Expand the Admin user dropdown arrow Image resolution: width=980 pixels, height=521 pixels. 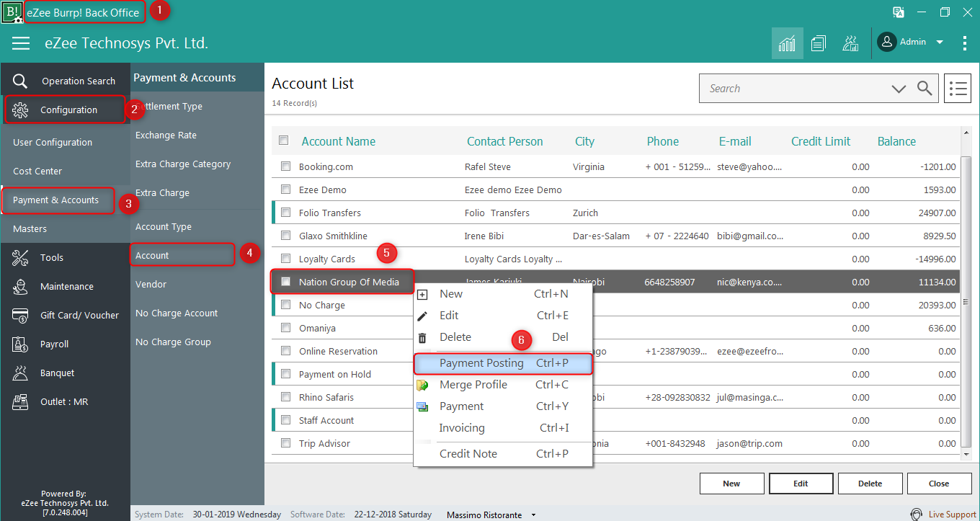[940, 43]
